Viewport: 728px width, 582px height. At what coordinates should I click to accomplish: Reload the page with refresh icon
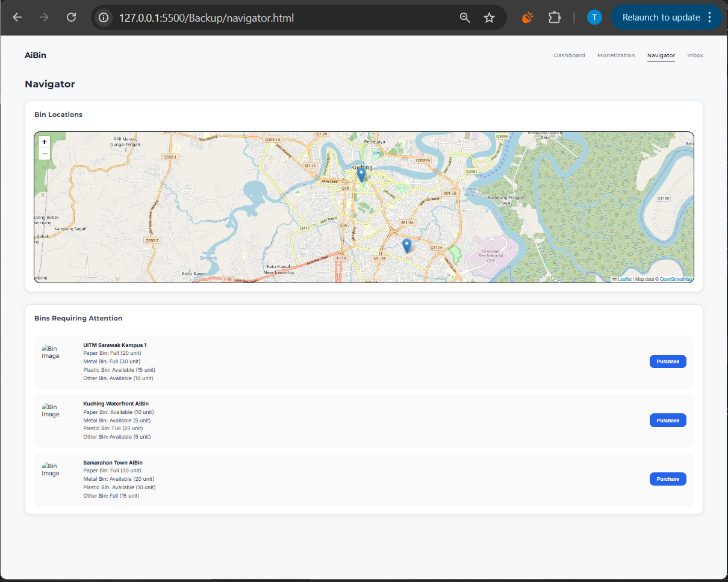[71, 17]
